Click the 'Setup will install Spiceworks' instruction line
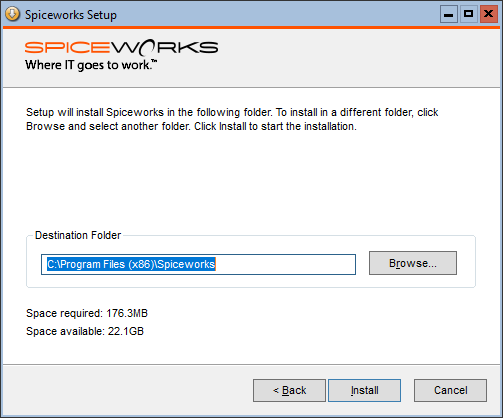 click(x=232, y=112)
